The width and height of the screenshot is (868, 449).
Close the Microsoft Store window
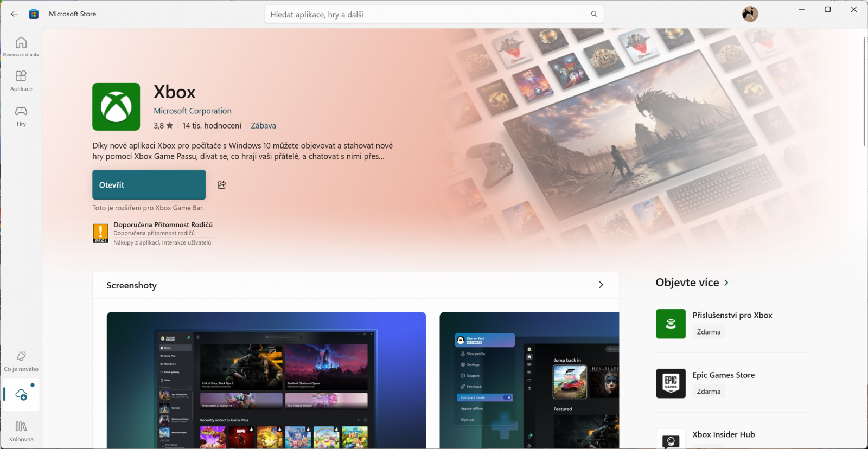854,9
